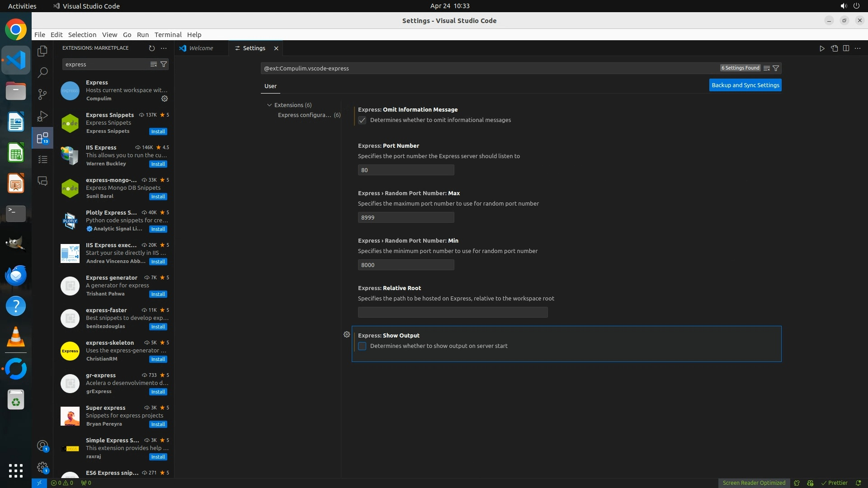Click Backup and Sync Settings button
Image resolution: width=868 pixels, height=488 pixels.
[745, 85]
